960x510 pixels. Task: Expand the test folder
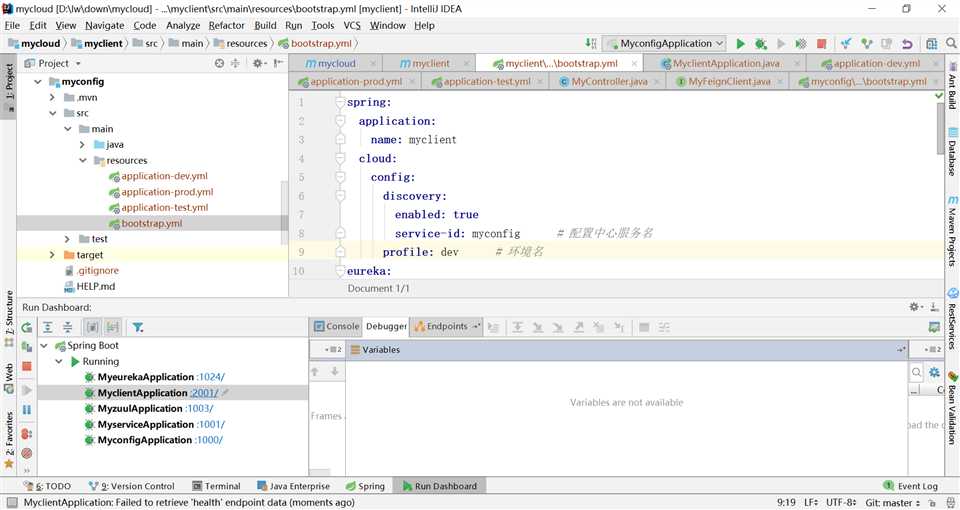click(67, 239)
